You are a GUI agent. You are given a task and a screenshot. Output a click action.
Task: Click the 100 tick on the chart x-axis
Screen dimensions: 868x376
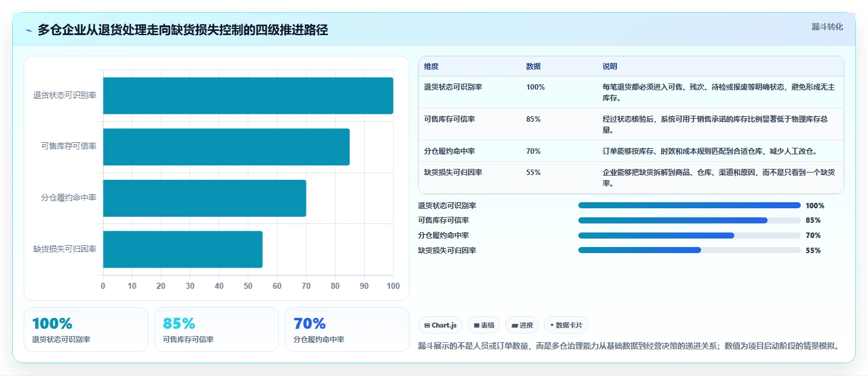click(393, 286)
